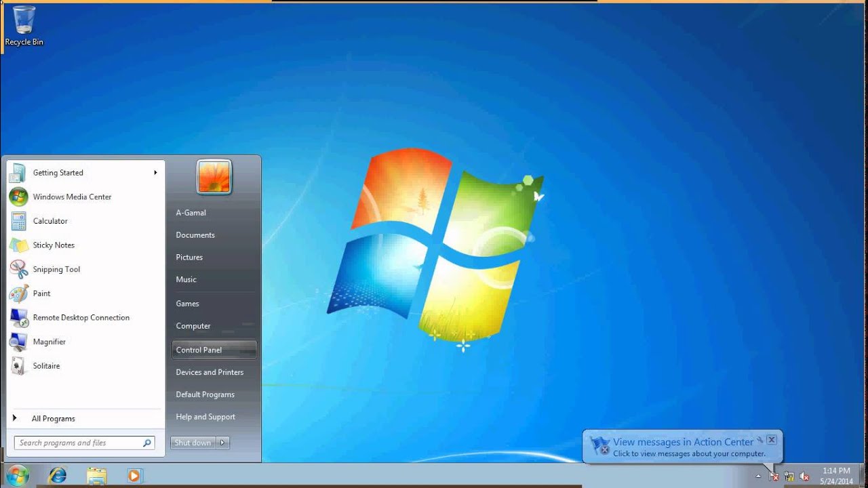Open the taskbar clock and date
Image resolution: width=868 pixels, height=488 pixels.
point(836,476)
